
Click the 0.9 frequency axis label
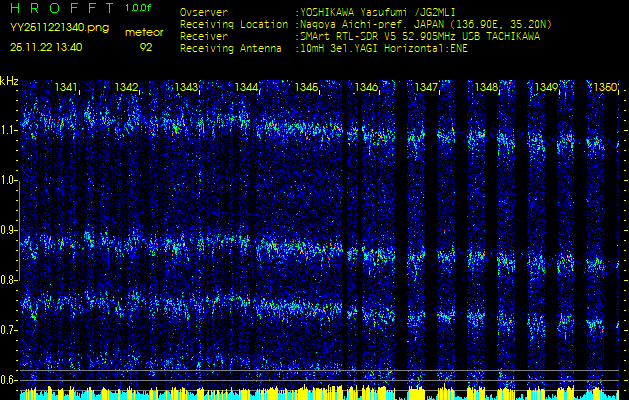pyautogui.click(x=10, y=230)
